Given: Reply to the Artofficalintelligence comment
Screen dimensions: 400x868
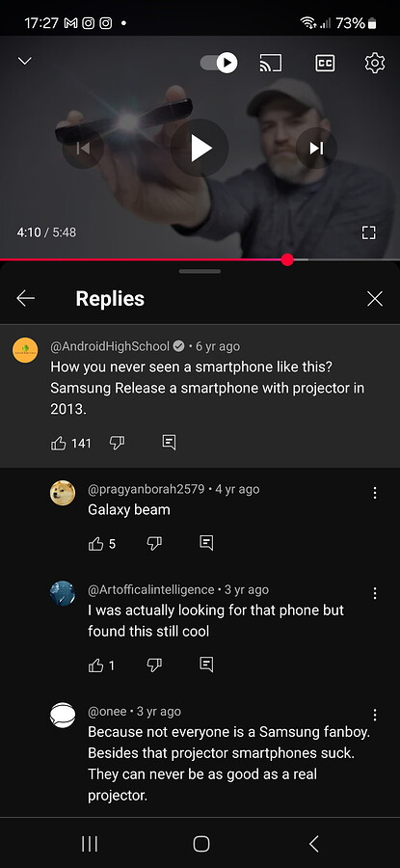Looking at the screenshot, I should 206,665.
